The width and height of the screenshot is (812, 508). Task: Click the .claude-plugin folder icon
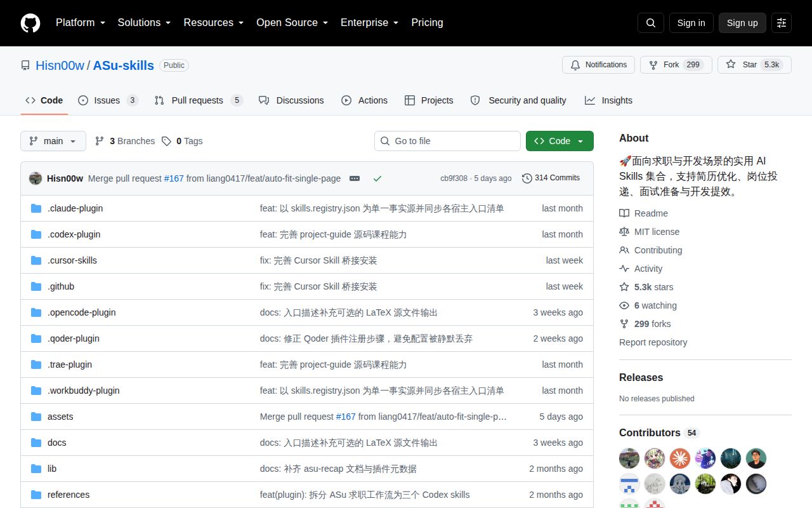(x=36, y=208)
